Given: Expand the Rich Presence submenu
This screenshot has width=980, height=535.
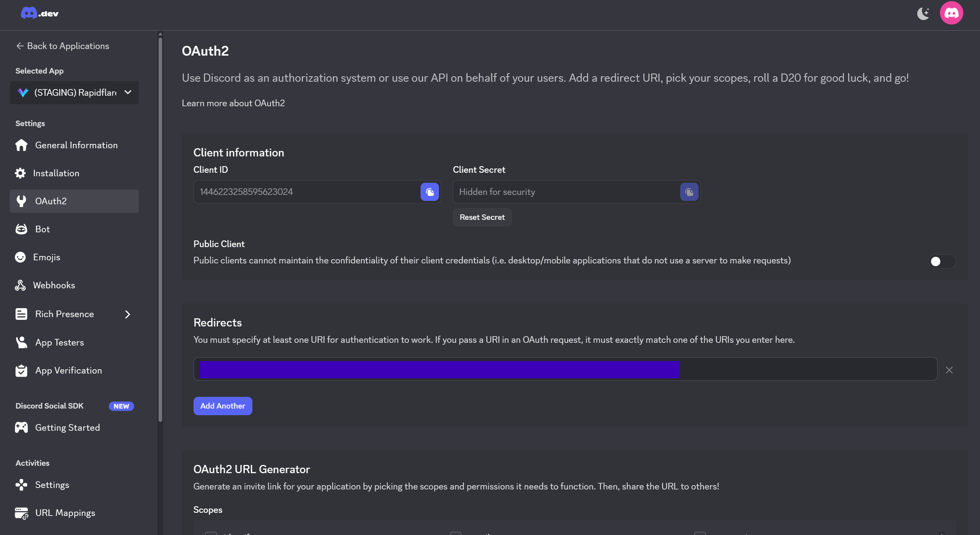Looking at the screenshot, I should [128, 314].
